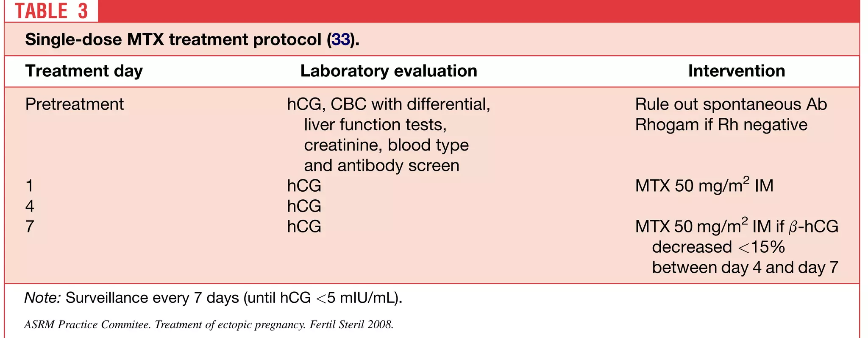
Task: Click Rhogam if Rh negative text
Action: pyautogui.click(x=721, y=125)
